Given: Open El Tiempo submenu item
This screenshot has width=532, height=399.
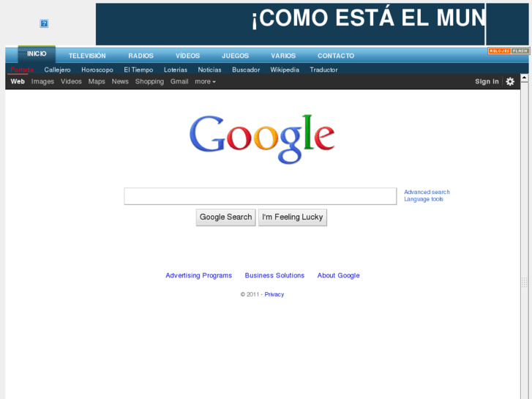Looking at the screenshot, I should 138,70.
